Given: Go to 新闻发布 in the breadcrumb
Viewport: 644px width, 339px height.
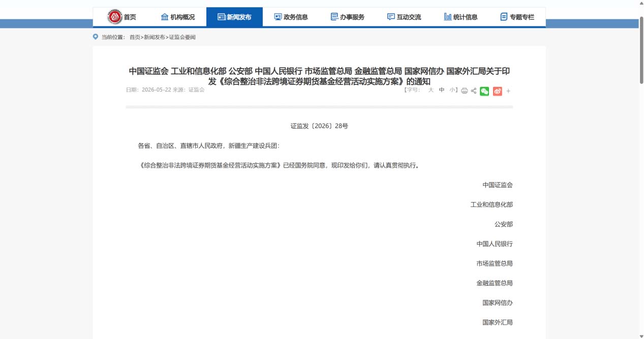Looking at the screenshot, I should 155,38.
